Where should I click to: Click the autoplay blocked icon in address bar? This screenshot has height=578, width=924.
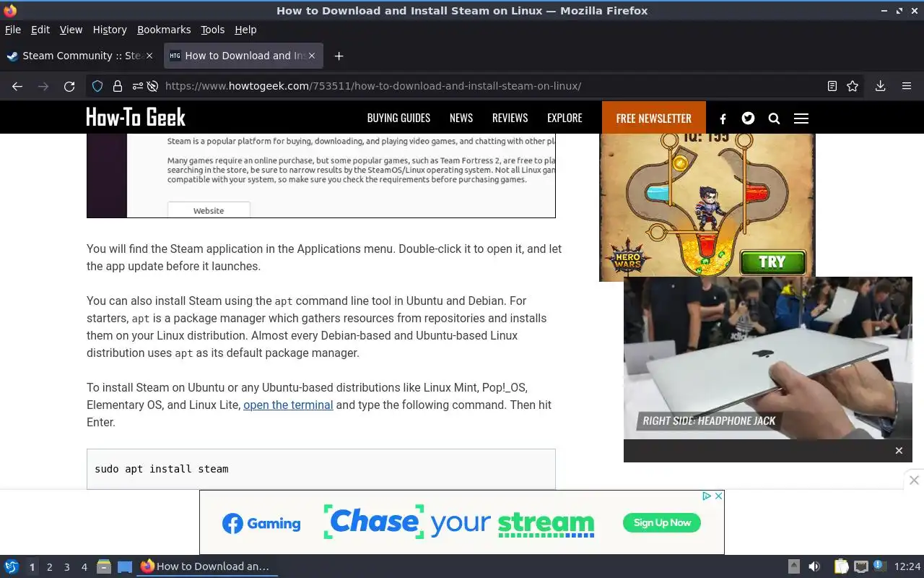[152, 86]
